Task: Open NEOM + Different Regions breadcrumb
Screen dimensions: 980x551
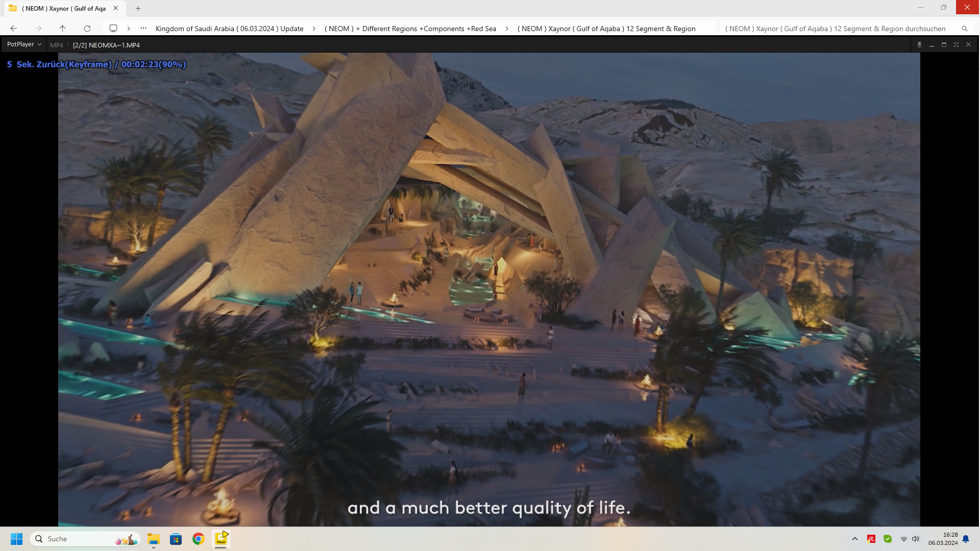Action: pos(410,29)
